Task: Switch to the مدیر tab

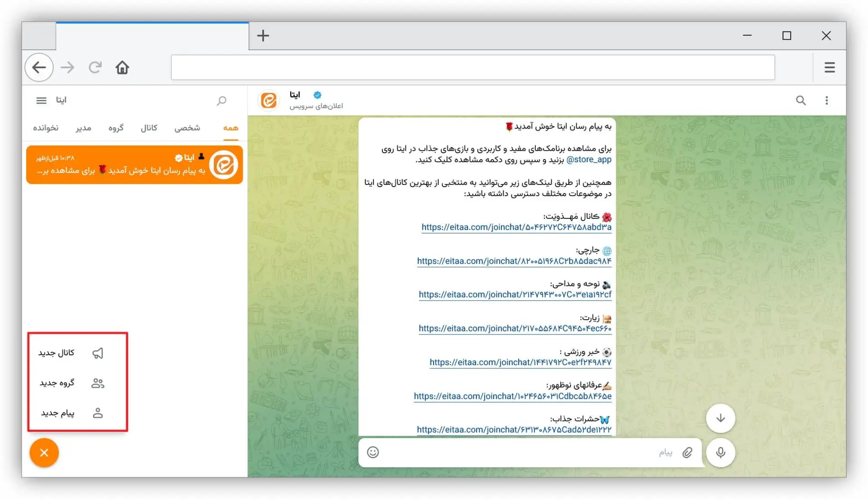Action: pyautogui.click(x=83, y=128)
